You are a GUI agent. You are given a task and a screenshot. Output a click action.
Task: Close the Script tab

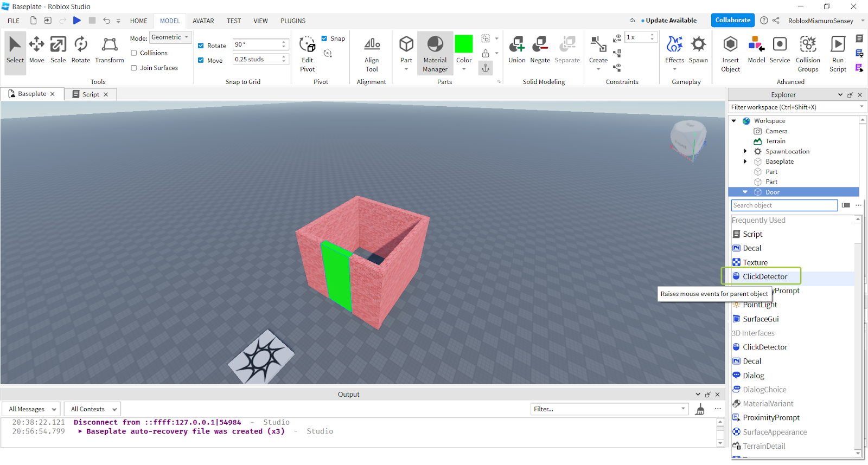tap(106, 94)
